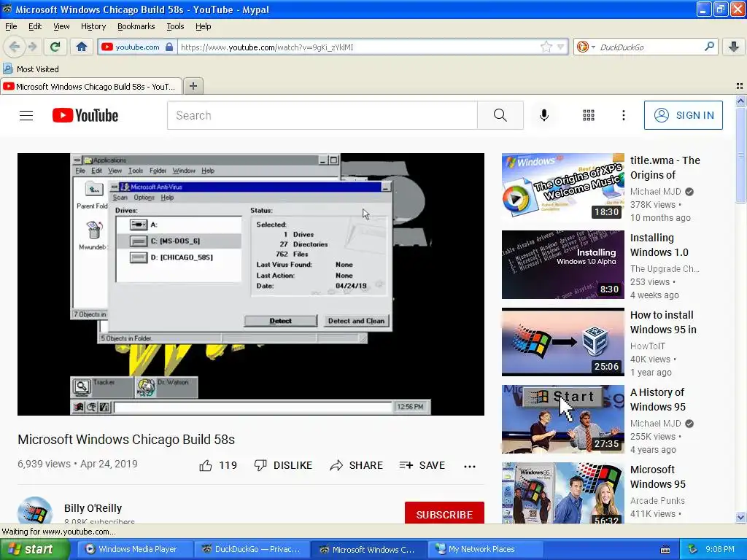This screenshot has height=560, width=747.
Task: Open the History menu
Action: click(93, 26)
